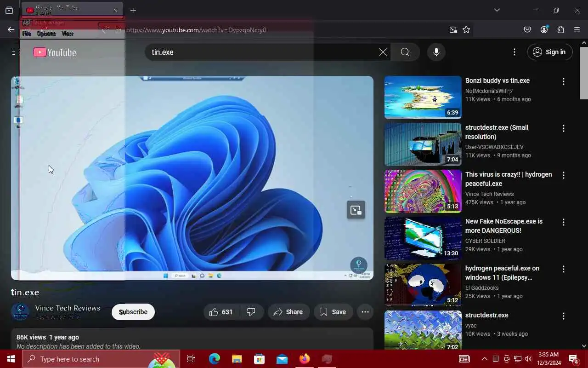588x368 pixels.
Task: Open File Explorer from taskbar
Action: point(237,359)
